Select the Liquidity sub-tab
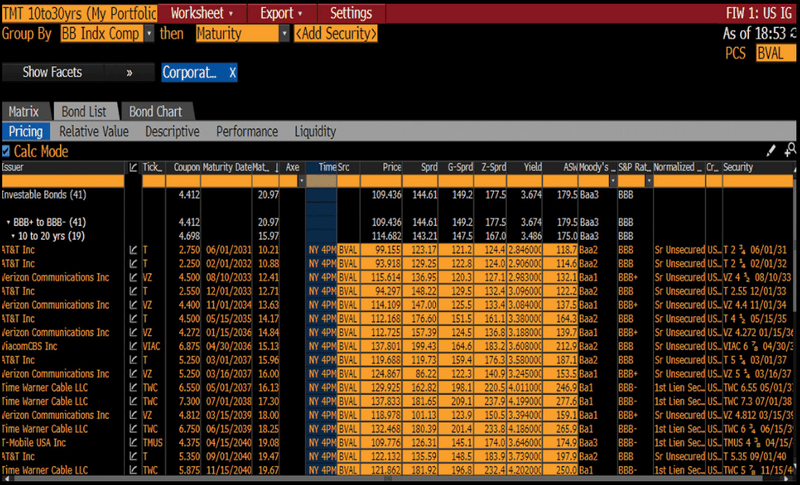Screen dimensions: 800x485 [x=315, y=132]
